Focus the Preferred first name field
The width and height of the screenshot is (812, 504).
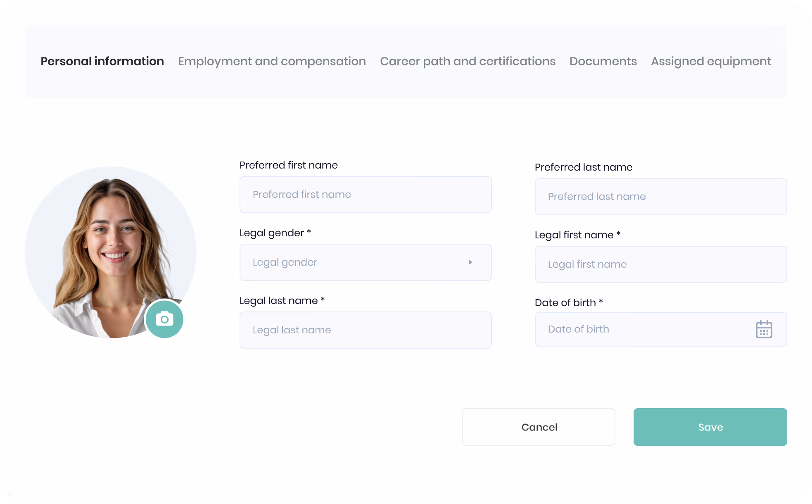click(366, 195)
